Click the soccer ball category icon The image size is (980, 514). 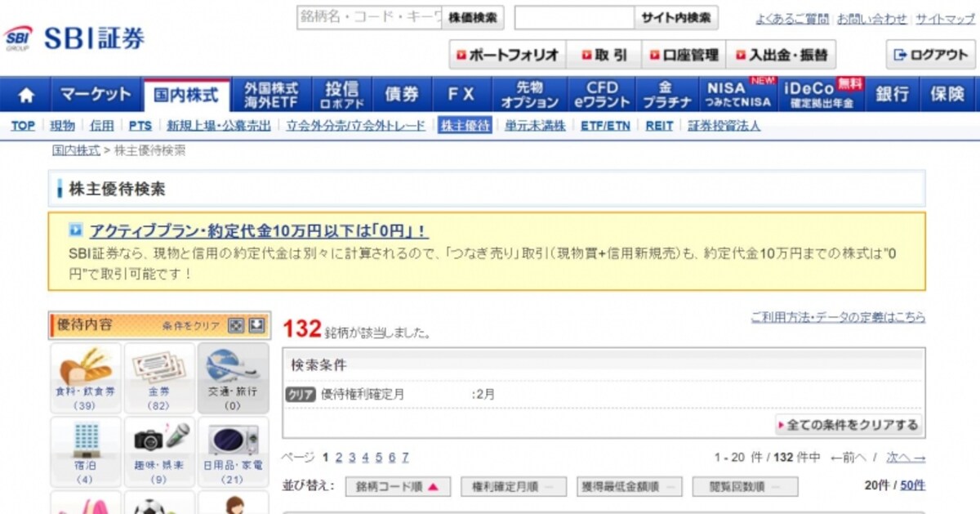(x=159, y=503)
